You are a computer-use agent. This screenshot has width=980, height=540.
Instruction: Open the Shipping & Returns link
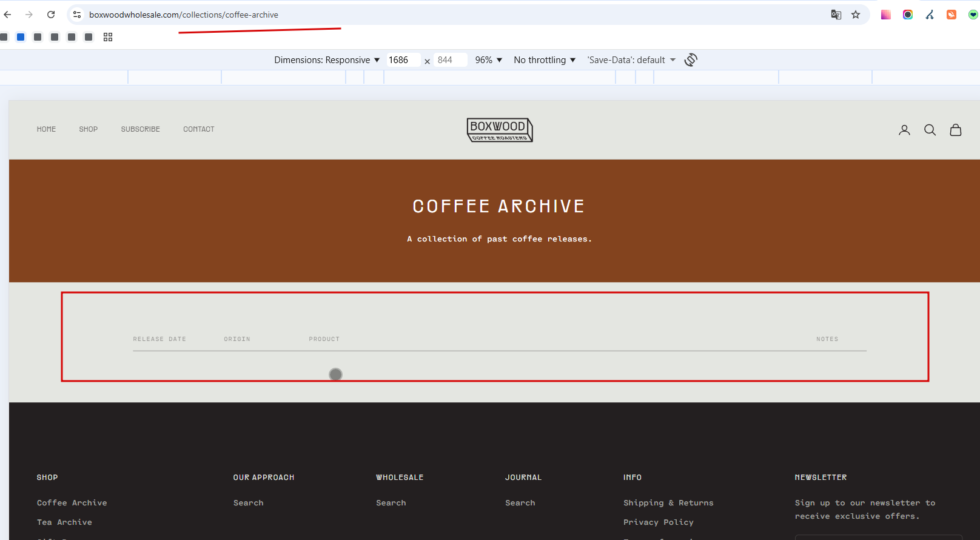click(x=668, y=503)
